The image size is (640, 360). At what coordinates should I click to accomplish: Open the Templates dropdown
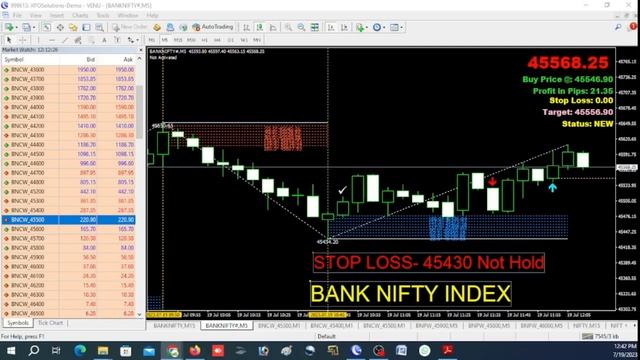[x=396, y=27]
